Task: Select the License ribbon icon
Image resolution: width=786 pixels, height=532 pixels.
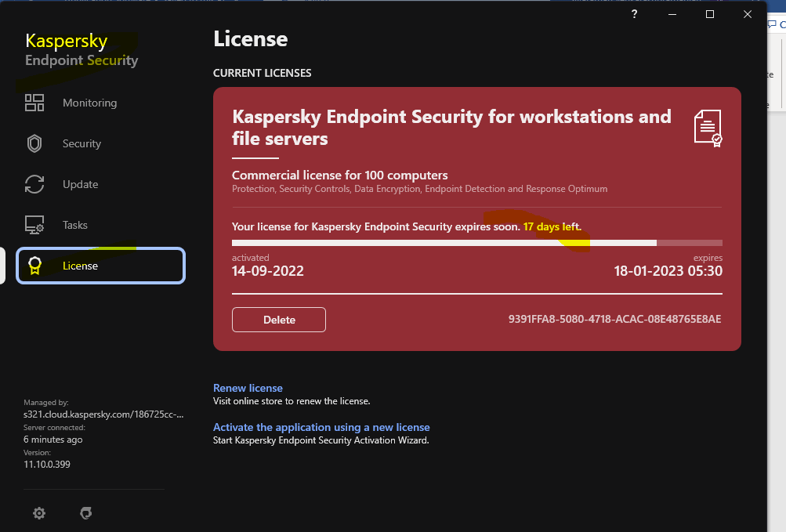Action: [34, 266]
